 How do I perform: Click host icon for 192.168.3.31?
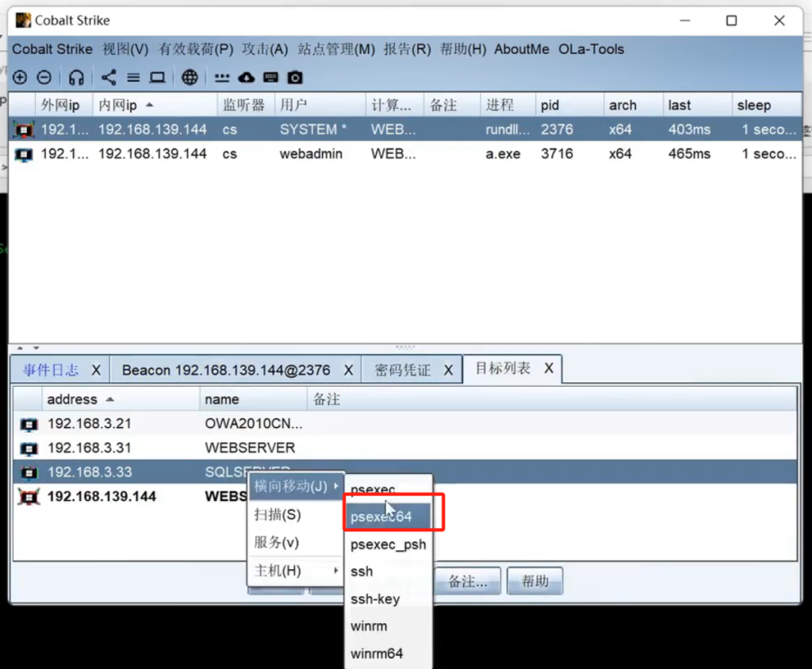tap(29, 449)
